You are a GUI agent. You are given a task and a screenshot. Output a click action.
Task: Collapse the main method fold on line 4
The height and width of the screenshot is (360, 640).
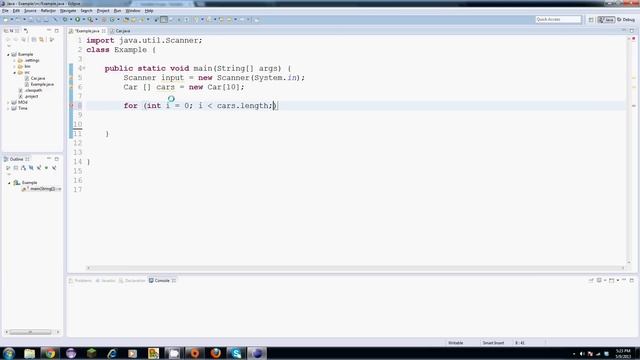[84, 68]
